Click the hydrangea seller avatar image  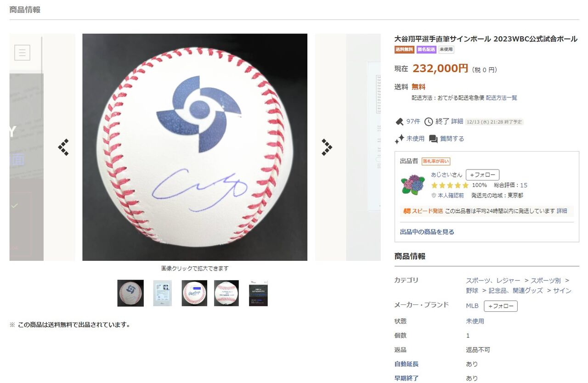coord(413,185)
